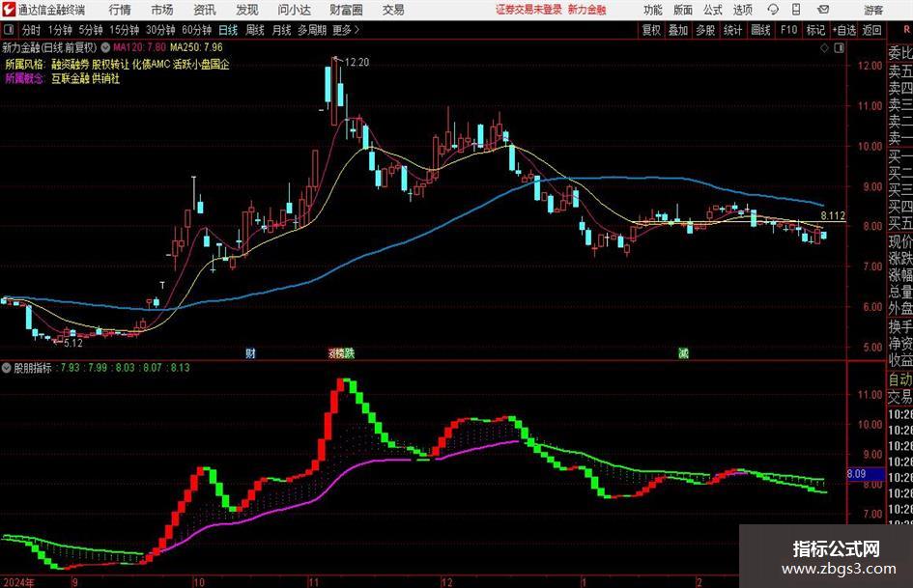Click the 互联金融 concept tag
This screenshot has width=913, height=588.
pos(70,78)
